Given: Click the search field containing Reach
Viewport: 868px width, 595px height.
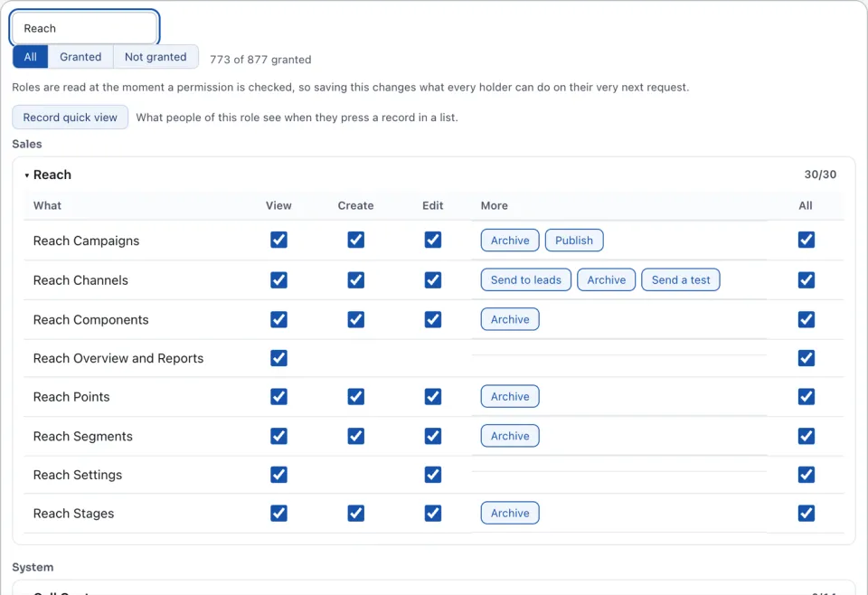Looking at the screenshot, I should click(85, 28).
